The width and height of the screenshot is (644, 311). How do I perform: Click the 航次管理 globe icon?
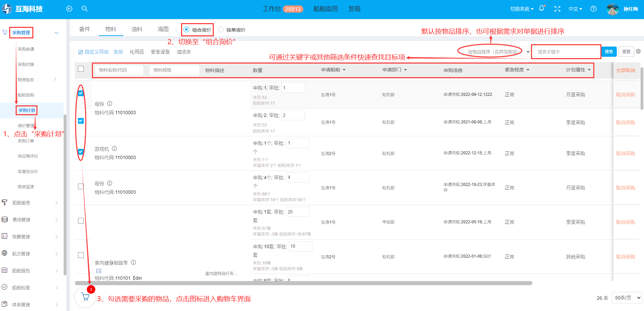[4, 253]
